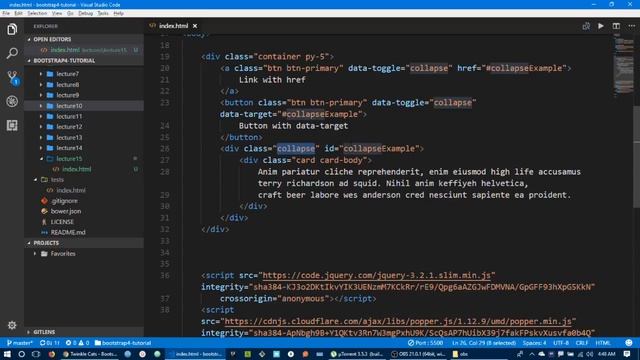This screenshot has height=360, width=640.
Task: Click the run/play icon in editor toolbar
Action: tap(601, 26)
